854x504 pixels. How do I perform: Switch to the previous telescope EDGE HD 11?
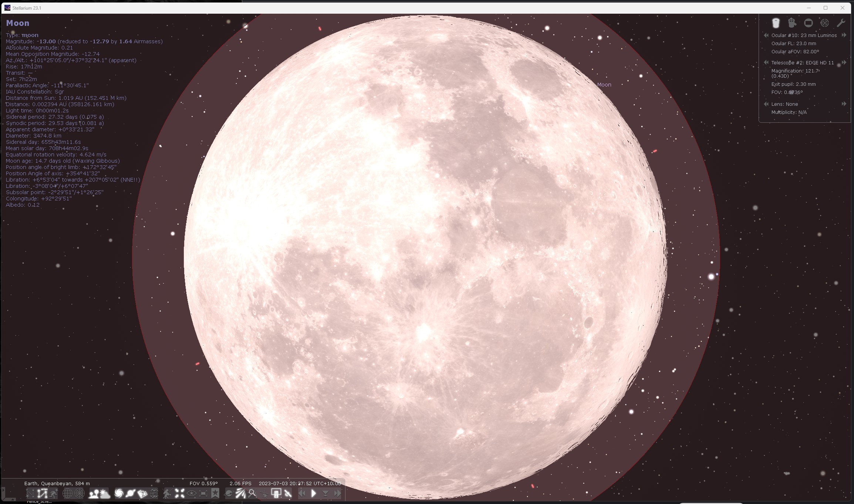766,62
